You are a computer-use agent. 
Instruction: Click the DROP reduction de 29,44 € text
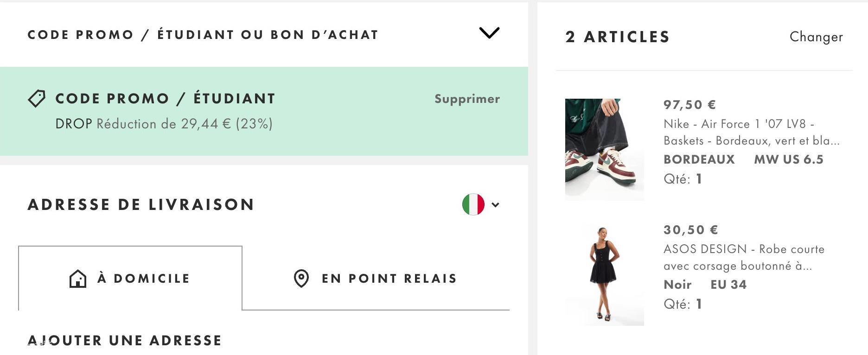[164, 124]
